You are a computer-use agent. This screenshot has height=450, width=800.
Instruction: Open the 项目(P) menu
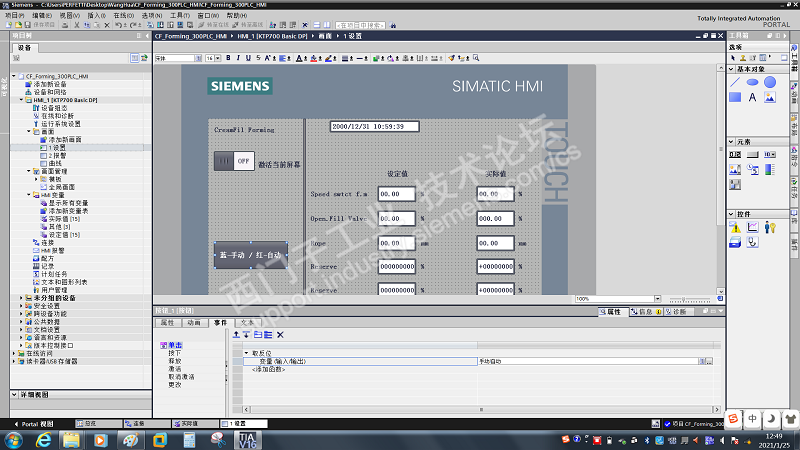tap(14, 15)
